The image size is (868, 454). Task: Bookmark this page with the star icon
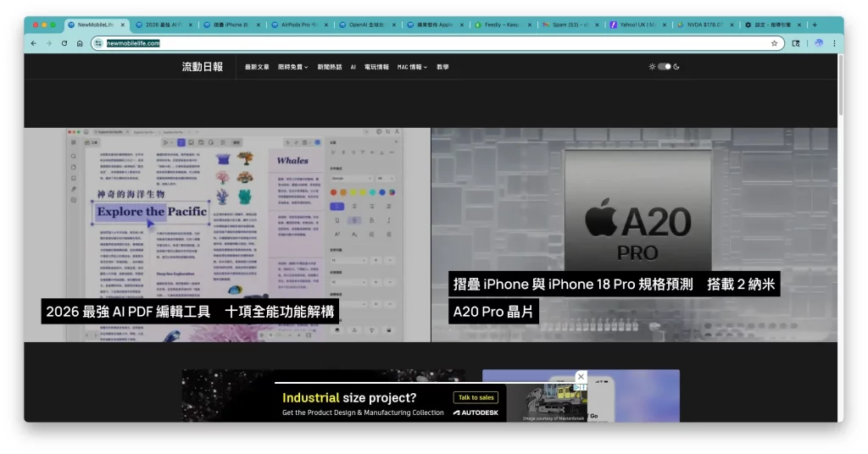[x=775, y=43]
